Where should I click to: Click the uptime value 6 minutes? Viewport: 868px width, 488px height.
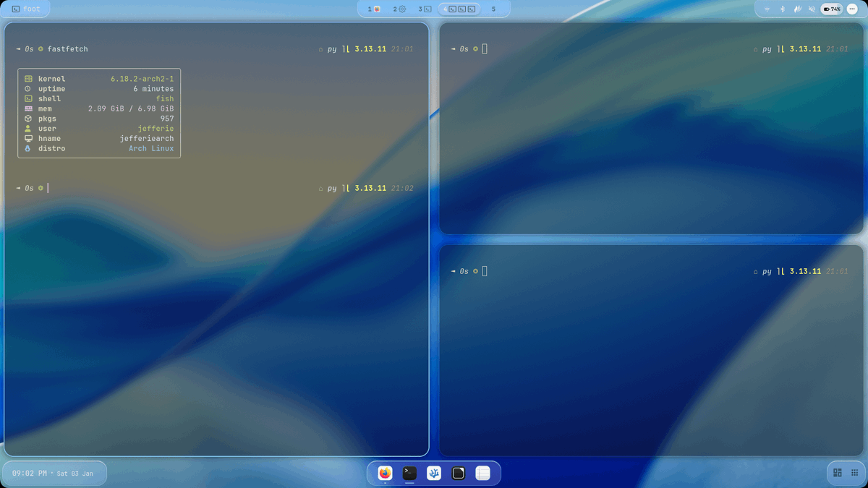(153, 89)
